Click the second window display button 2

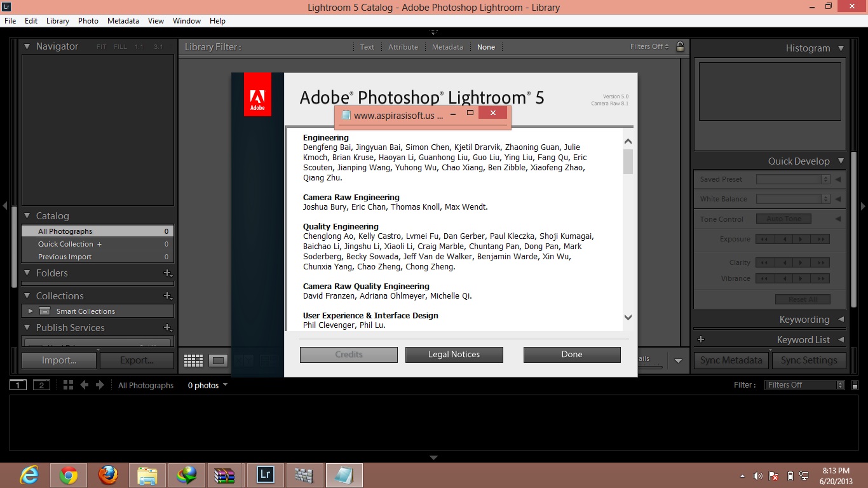[41, 385]
